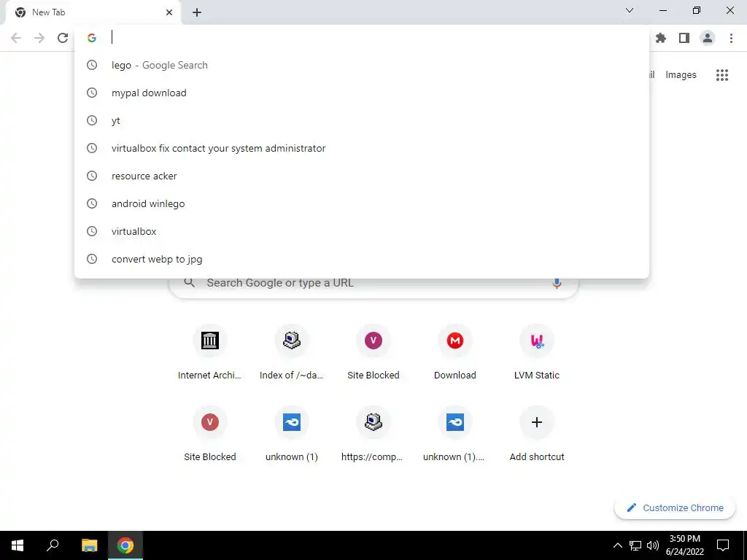Select the New Tab tab
This screenshot has width=747, height=560.
tap(93, 12)
